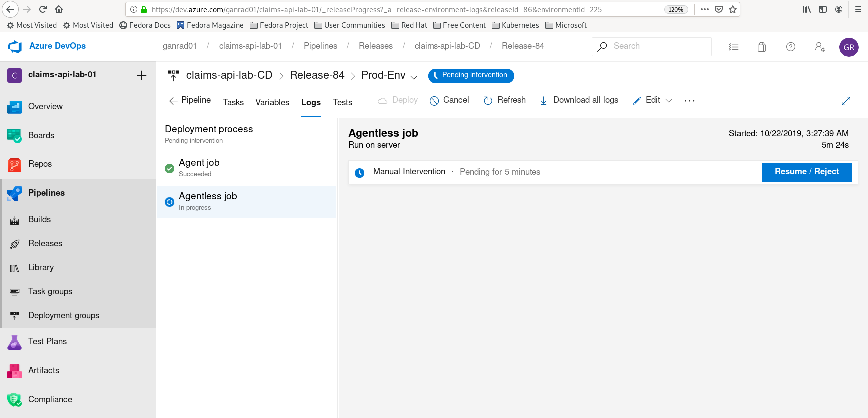Screen dimensions: 868x418
Task: Click the Azure DevOps logo icon
Action: [x=15, y=46]
